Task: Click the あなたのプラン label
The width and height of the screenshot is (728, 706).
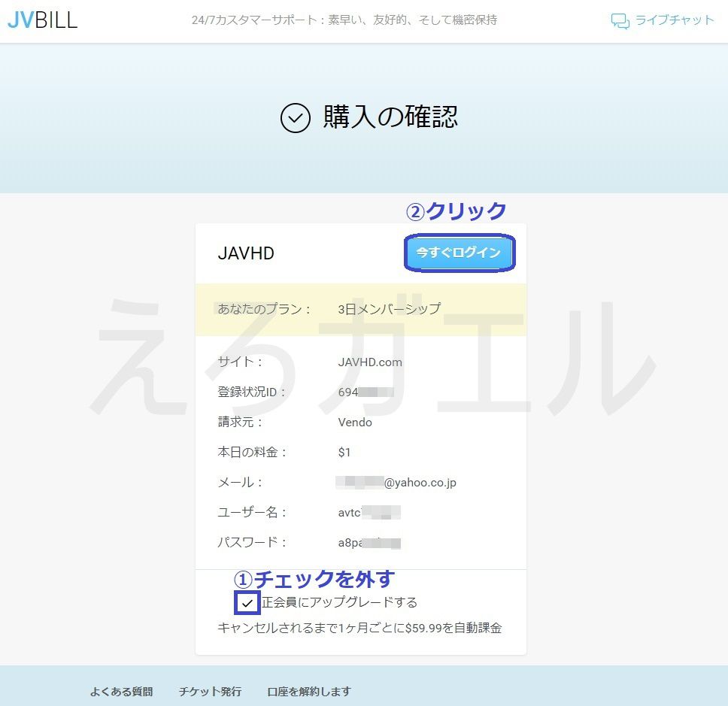Action: [264, 309]
